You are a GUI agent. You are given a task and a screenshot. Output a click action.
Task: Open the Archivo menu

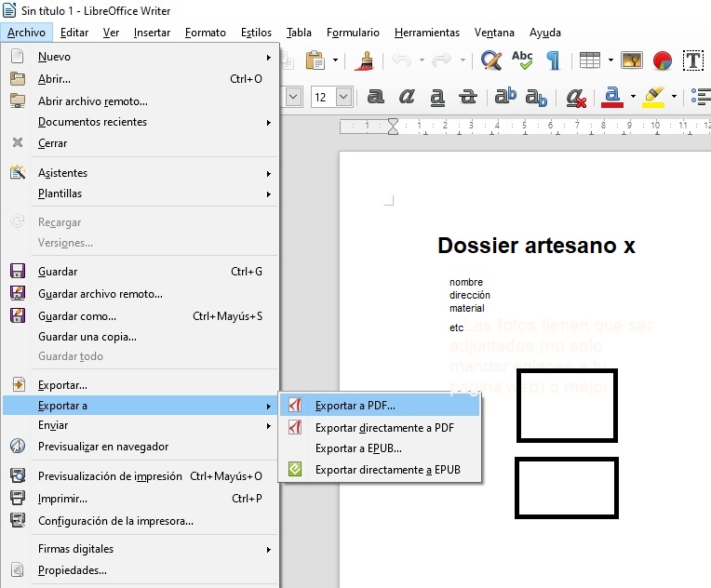click(x=26, y=33)
